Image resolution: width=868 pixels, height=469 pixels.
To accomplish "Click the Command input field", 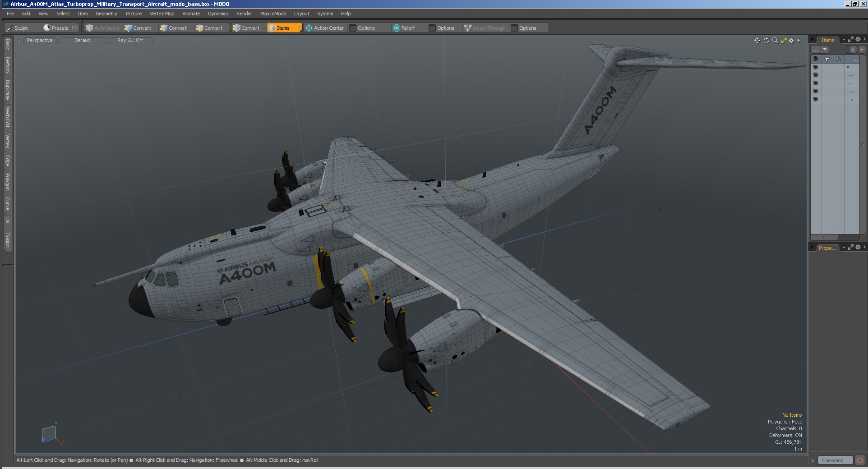I will (x=835, y=460).
